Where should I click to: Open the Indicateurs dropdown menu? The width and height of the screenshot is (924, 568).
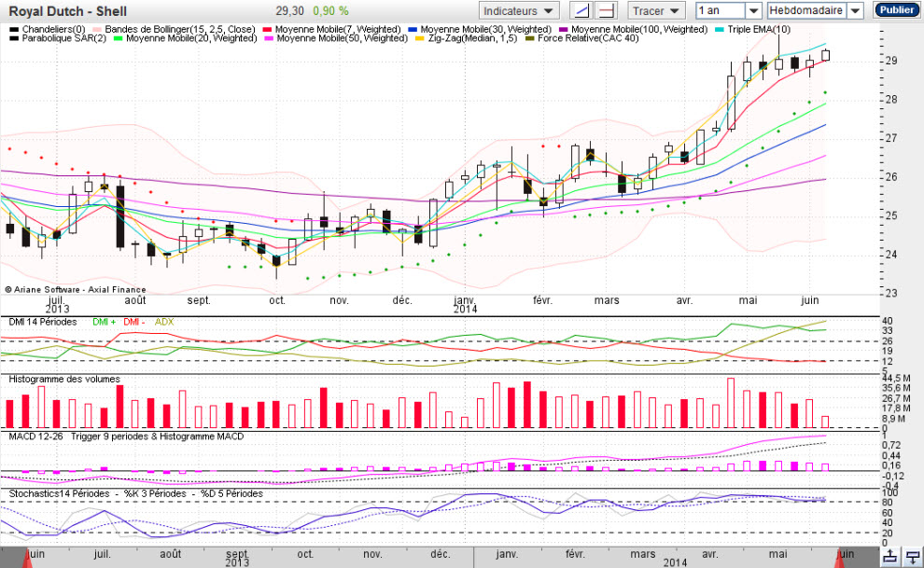pyautogui.click(x=518, y=10)
